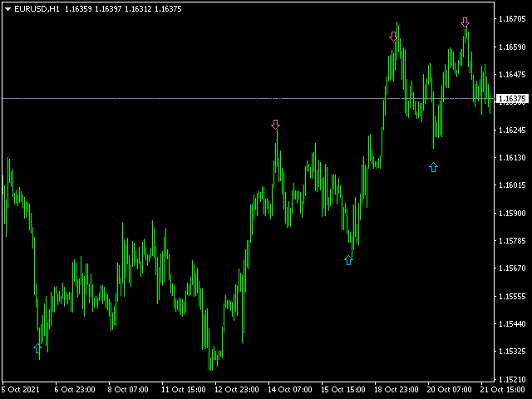Image resolution: width=532 pixels, height=399 pixels.
Task: Select the gray down arrow at the latest peak
Action: [465, 22]
